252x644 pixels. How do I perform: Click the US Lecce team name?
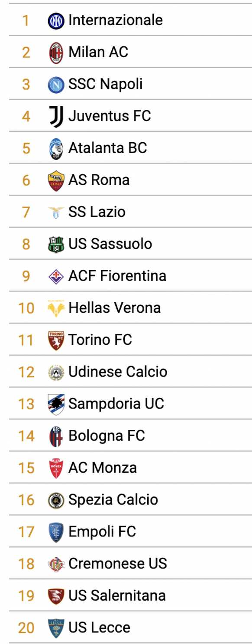coord(99,628)
